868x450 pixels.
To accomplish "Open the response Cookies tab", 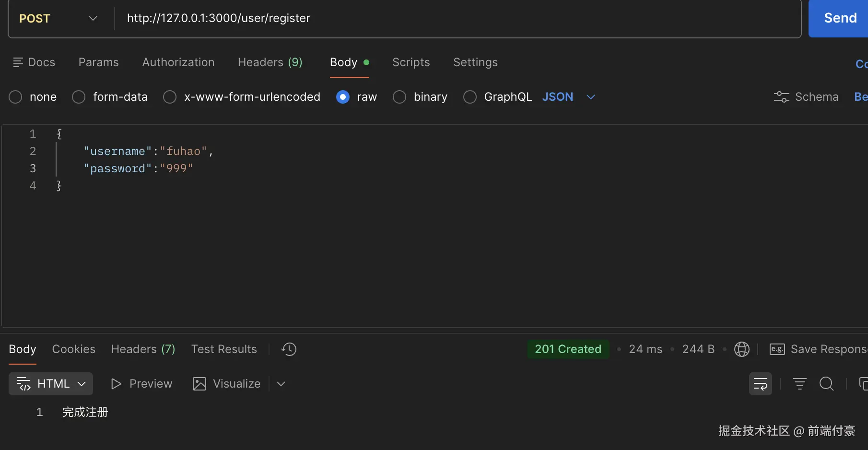I will pyautogui.click(x=73, y=349).
